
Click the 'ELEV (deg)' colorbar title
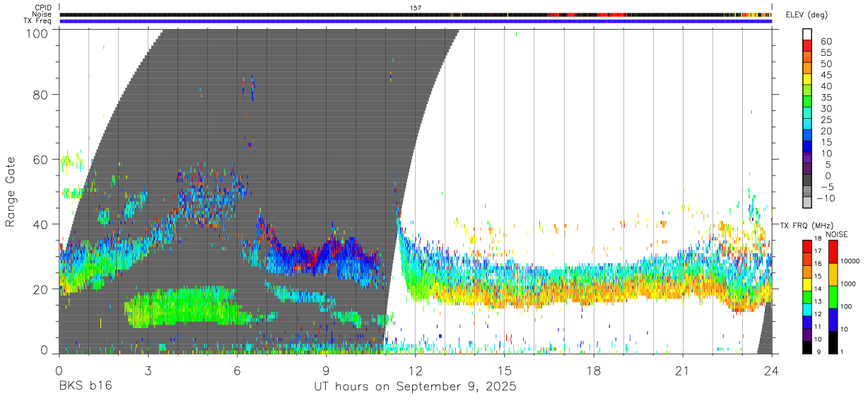click(807, 15)
